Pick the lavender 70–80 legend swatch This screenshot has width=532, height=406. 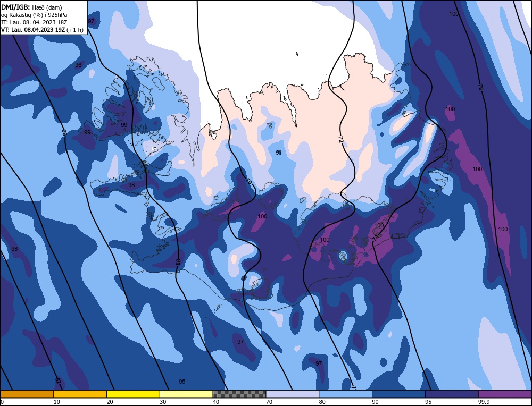tap(293, 394)
